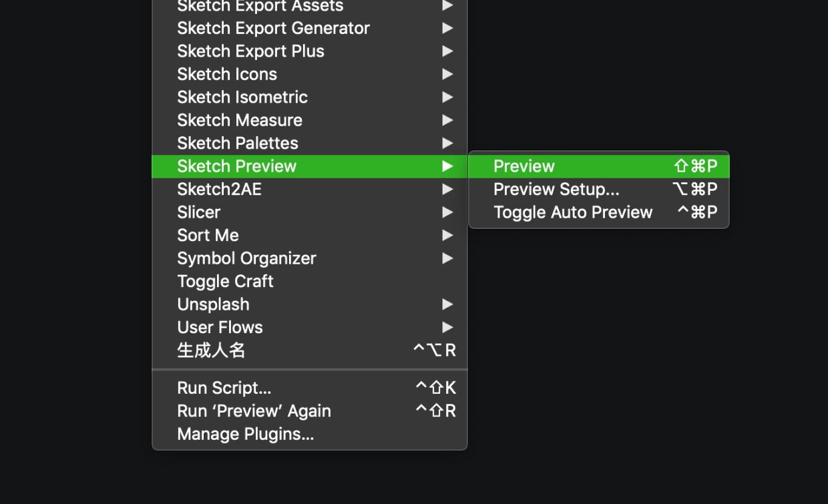Viewport: 828px width, 504px height.
Task: Open Preview Setup… option
Action: coord(598,190)
